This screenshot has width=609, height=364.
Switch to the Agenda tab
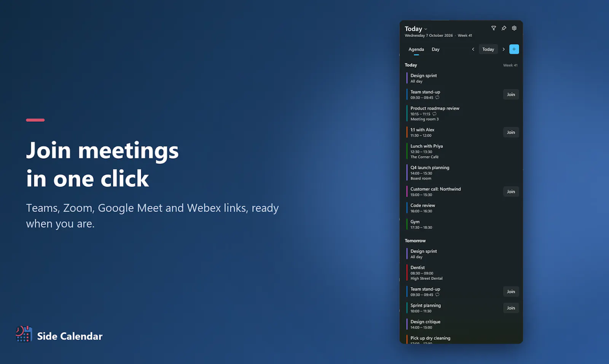click(416, 49)
